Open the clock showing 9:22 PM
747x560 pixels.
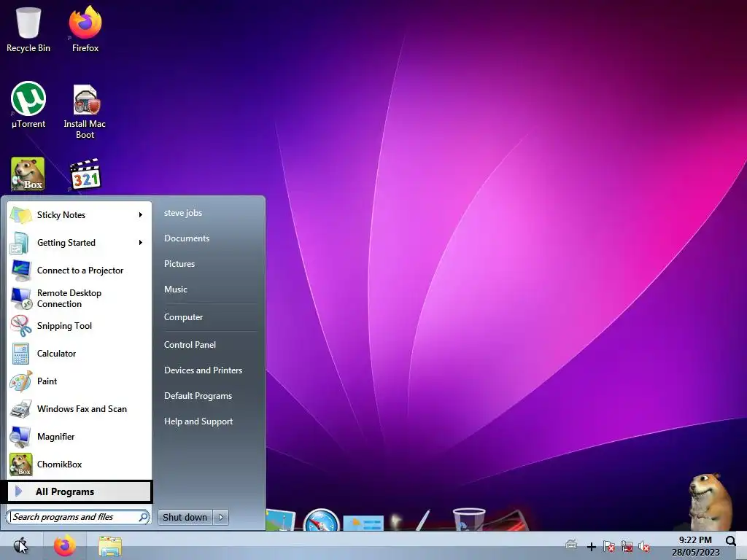[695, 545]
